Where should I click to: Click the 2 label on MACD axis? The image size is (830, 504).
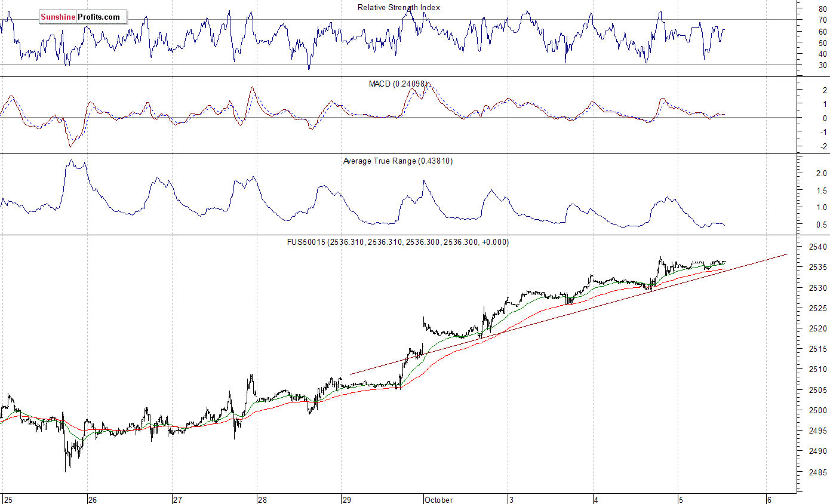825,90
